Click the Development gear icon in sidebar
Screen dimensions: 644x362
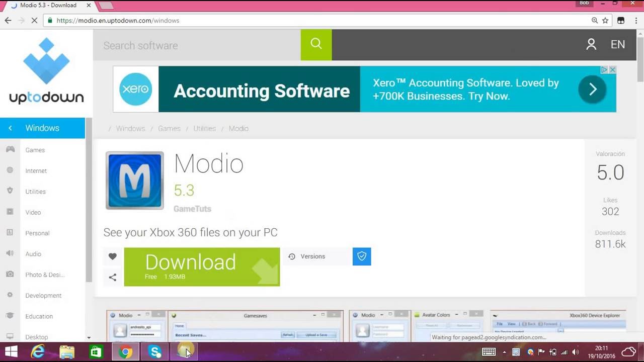[10, 295]
